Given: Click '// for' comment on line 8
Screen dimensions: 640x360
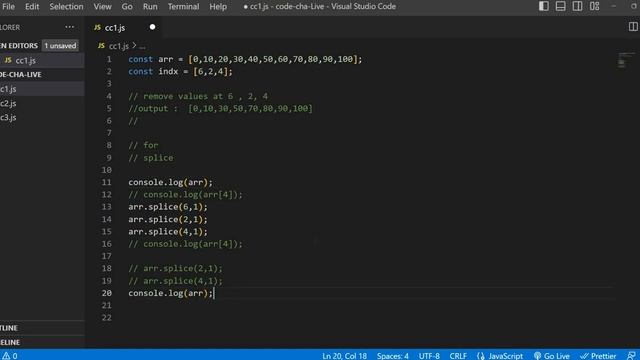Looking at the screenshot, I should click(x=143, y=145).
